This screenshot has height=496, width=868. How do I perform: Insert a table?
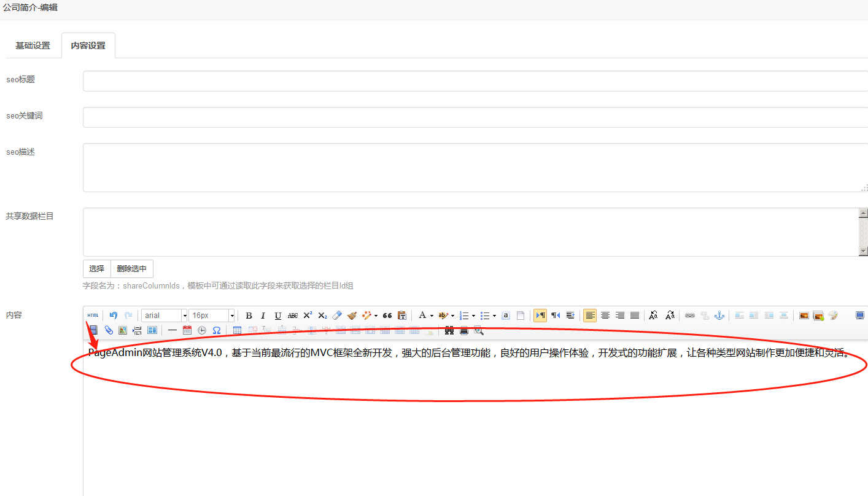(237, 330)
